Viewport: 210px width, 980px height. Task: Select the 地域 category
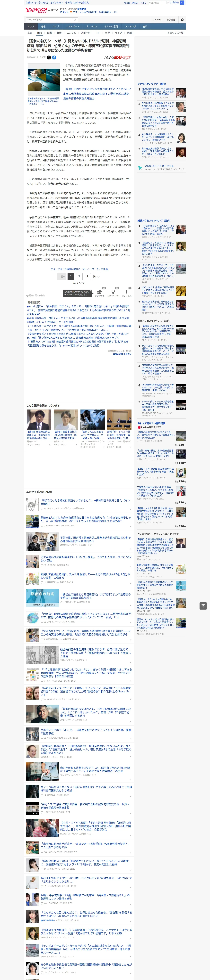(130, 33)
